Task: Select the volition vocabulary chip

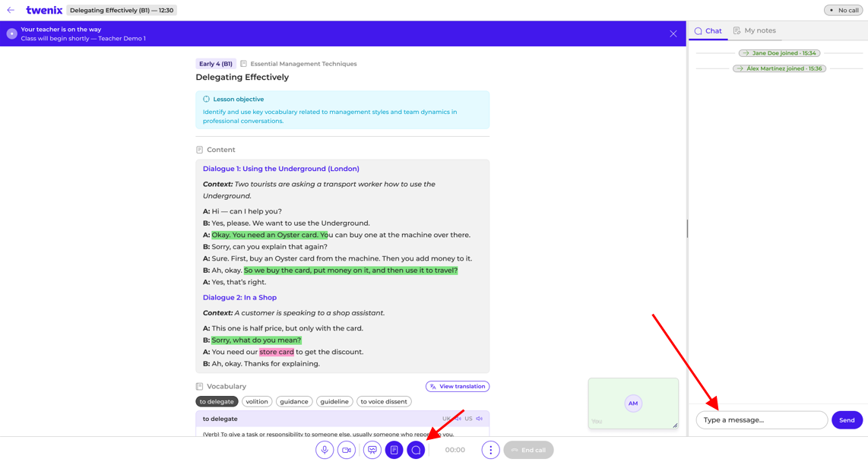Action: point(257,402)
